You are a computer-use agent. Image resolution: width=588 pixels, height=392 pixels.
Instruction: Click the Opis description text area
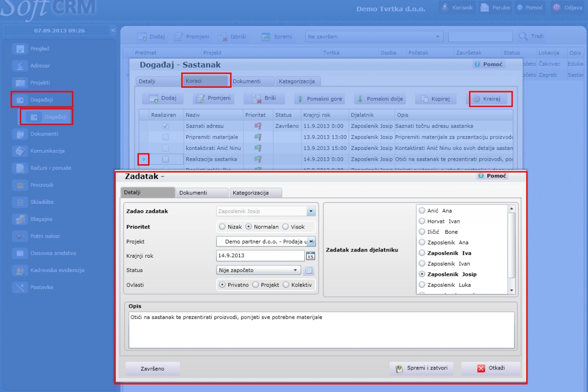tap(321, 330)
